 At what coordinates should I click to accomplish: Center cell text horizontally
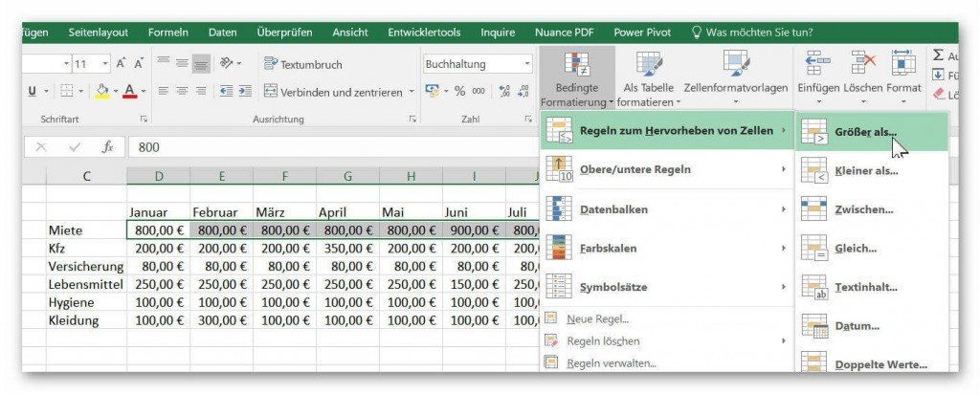click(183, 91)
